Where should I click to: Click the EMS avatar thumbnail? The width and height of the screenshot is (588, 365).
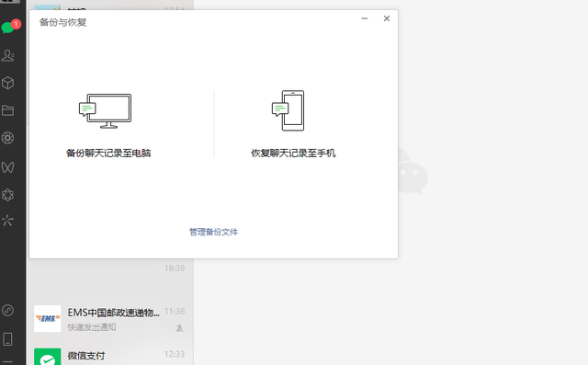[x=47, y=318]
